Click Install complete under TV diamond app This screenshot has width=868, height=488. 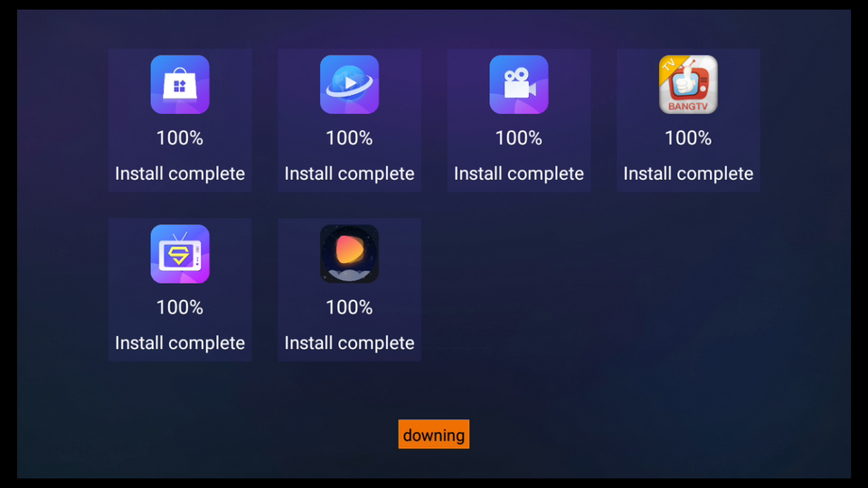tap(180, 343)
